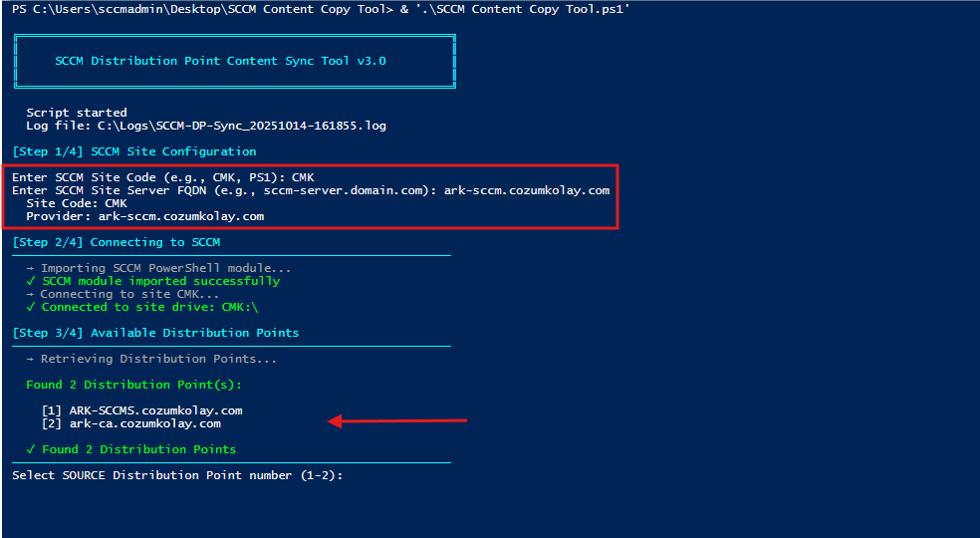The image size is (980, 538).
Task: Click the Provider: ark-sccm.cozumkolay.com line
Action: click(x=144, y=215)
